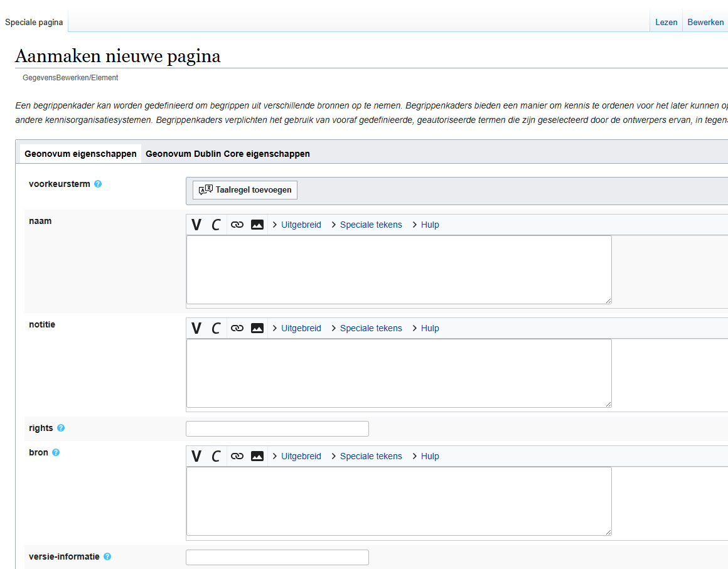Switch to Geonovum Dublin Core eigenschappen tab
Image resolution: width=728 pixels, height=569 pixels.
pyautogui.click(x=228, y=154)
